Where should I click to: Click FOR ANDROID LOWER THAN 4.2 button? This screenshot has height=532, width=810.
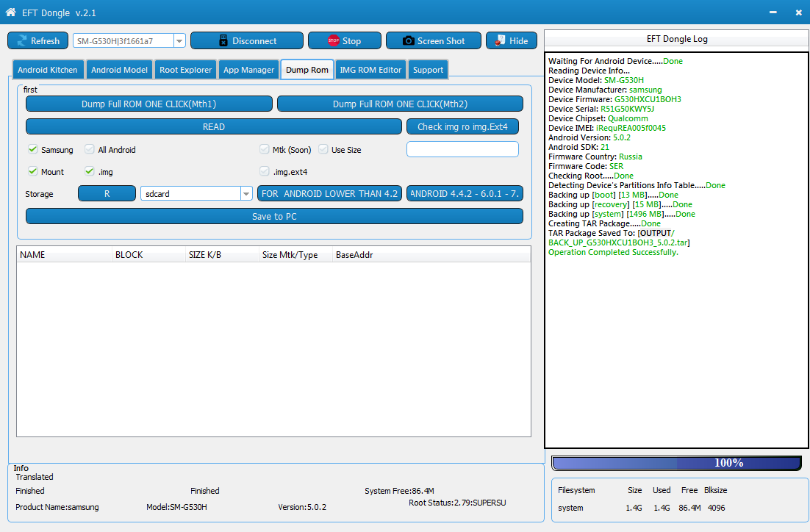point(329,194)
